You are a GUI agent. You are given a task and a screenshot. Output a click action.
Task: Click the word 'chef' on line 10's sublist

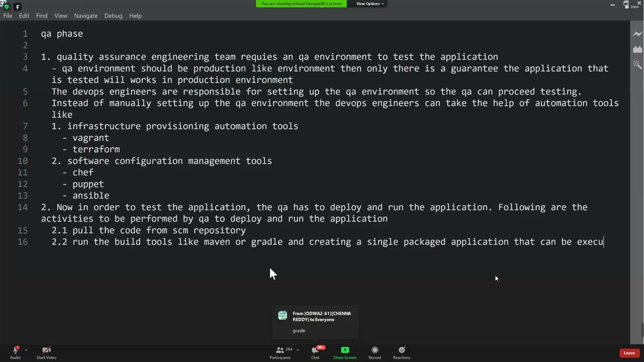point(83,172)
